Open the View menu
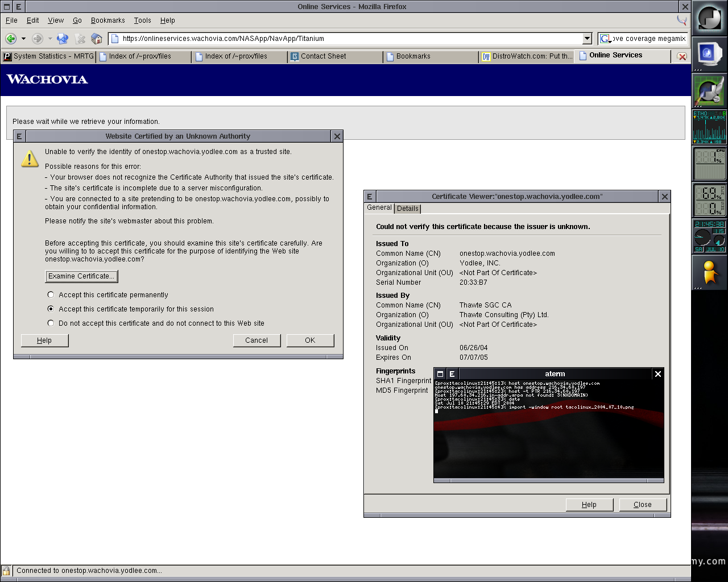This screenshot has height=582, width=728. (56, 20)
